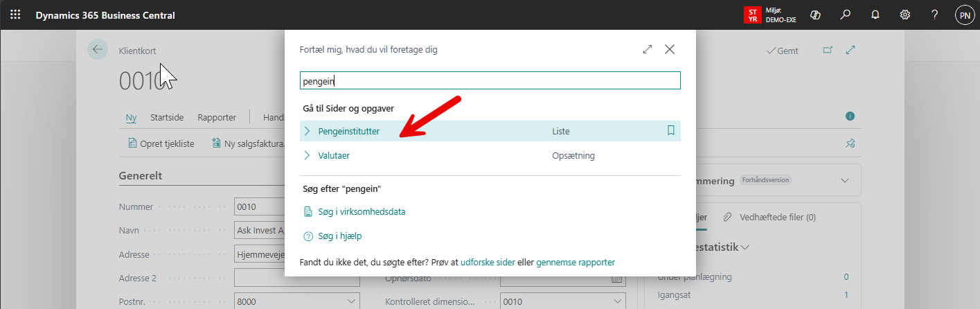Bookmark the Pengeinstitutter page
The width and height of the screenshot is (980, 309).
670,130
